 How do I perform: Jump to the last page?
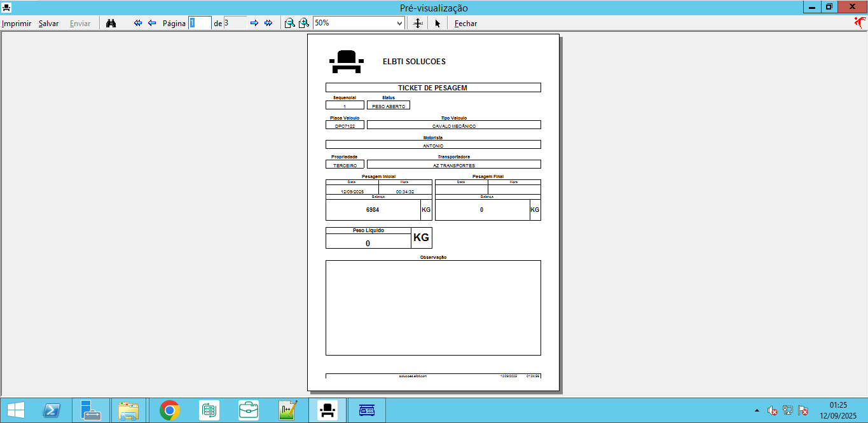click(x=268, y=24)
